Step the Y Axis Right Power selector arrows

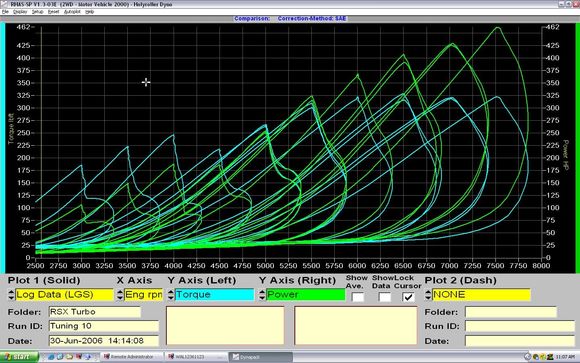coord(262,295)
